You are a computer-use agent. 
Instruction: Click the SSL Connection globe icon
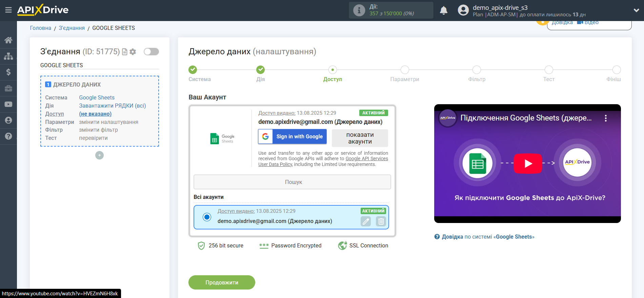click(342, 245)
